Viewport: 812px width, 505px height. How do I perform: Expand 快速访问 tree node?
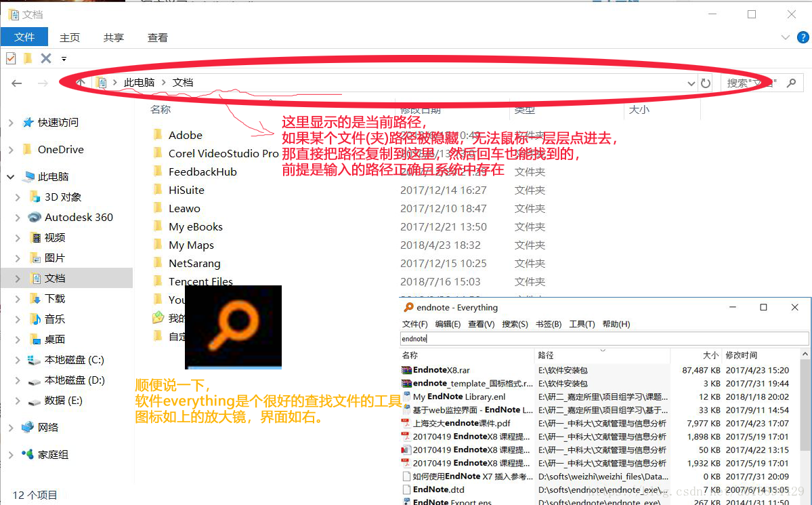pyautogui.click(x=11, y=123)
